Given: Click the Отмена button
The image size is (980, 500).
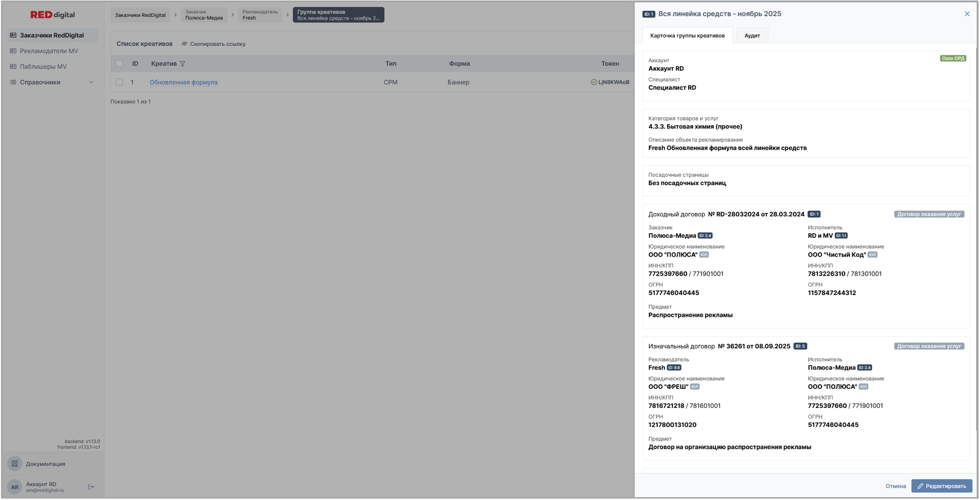Looking at the screenshot, I should pyautogui.click(x=895, y=486).
